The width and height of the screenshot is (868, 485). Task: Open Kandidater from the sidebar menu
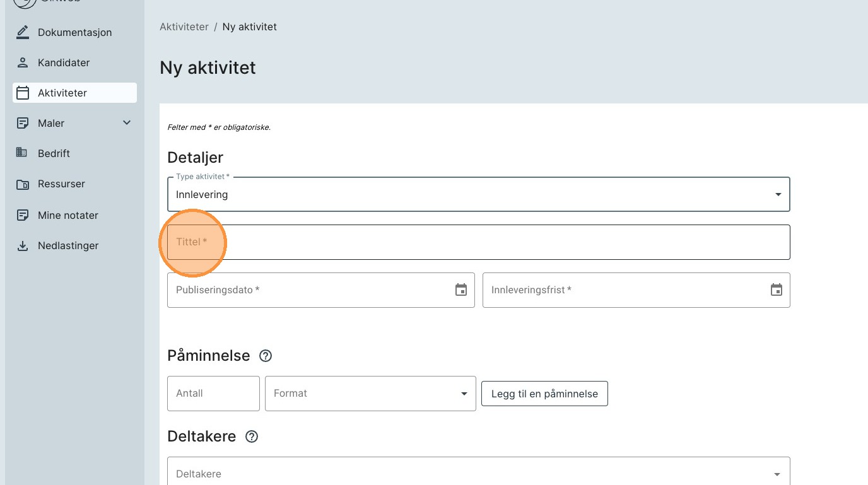click(x=64, y=62)
